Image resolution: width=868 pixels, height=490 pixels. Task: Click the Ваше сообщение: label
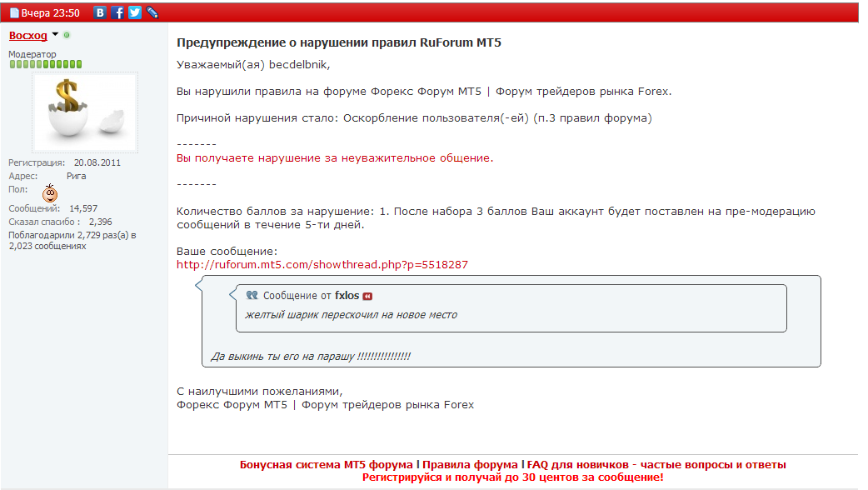[x=227, y=252]
